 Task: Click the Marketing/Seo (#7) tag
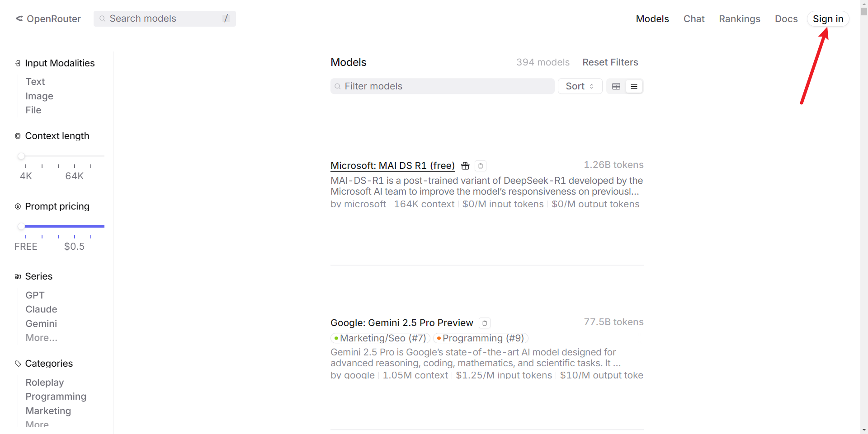(380, 338)
